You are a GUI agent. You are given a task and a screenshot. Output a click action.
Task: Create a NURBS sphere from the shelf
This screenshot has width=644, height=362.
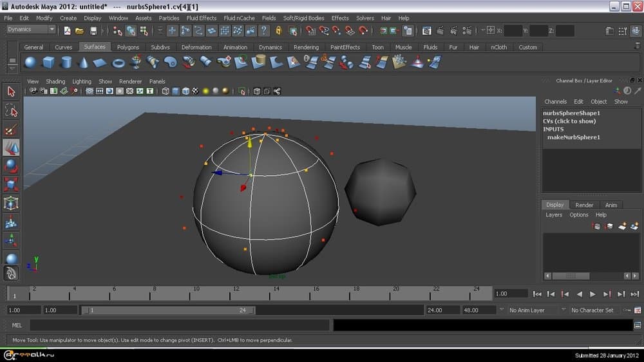coord(30,62)
